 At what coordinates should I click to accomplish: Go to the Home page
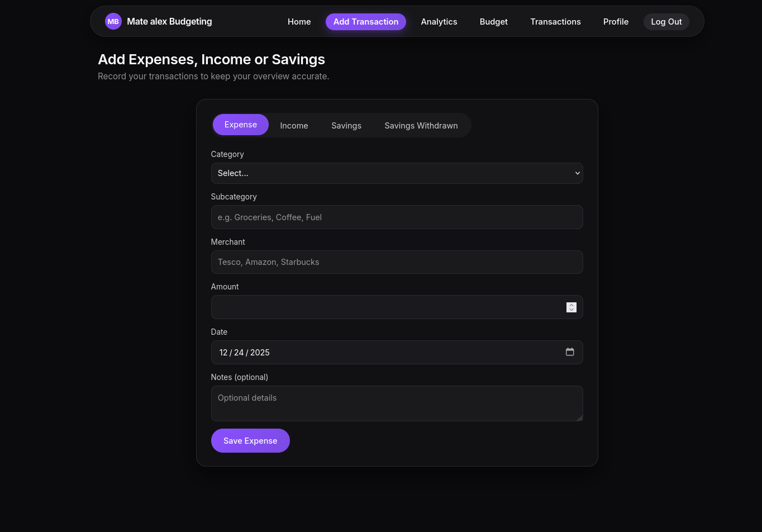299,22
